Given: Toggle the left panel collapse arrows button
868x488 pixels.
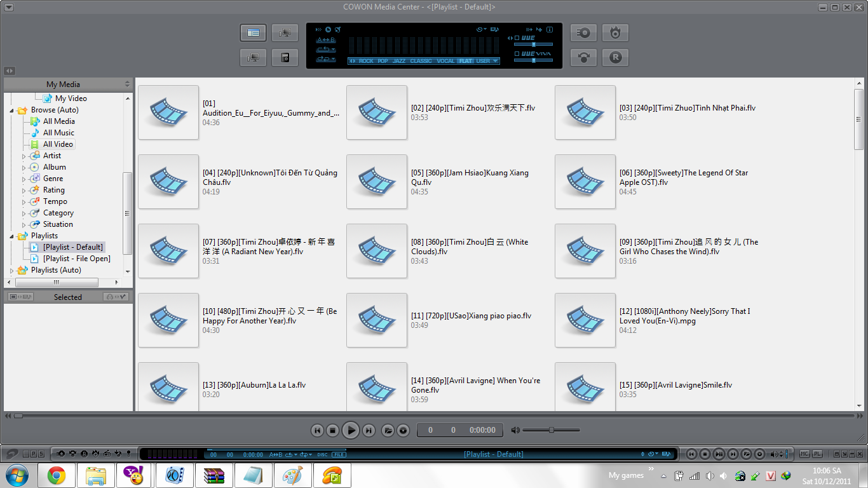Looking at the screenshot, I should coord(10,71).
